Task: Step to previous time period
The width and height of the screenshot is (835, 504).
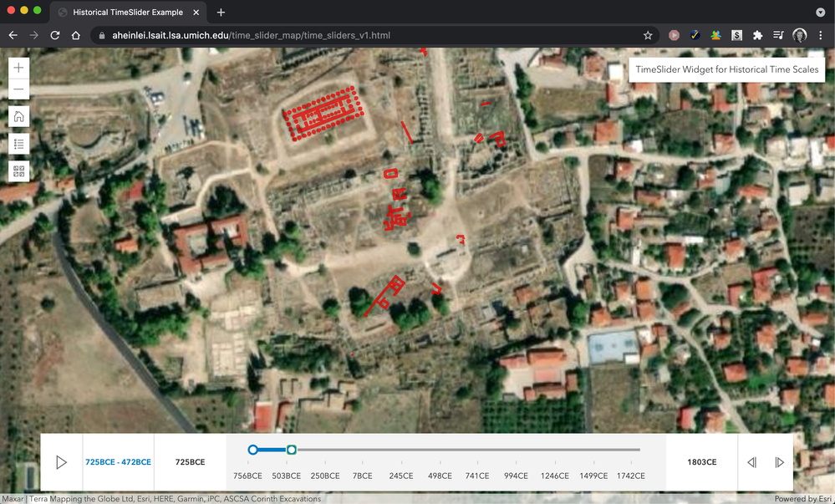Action: [751, 462]
